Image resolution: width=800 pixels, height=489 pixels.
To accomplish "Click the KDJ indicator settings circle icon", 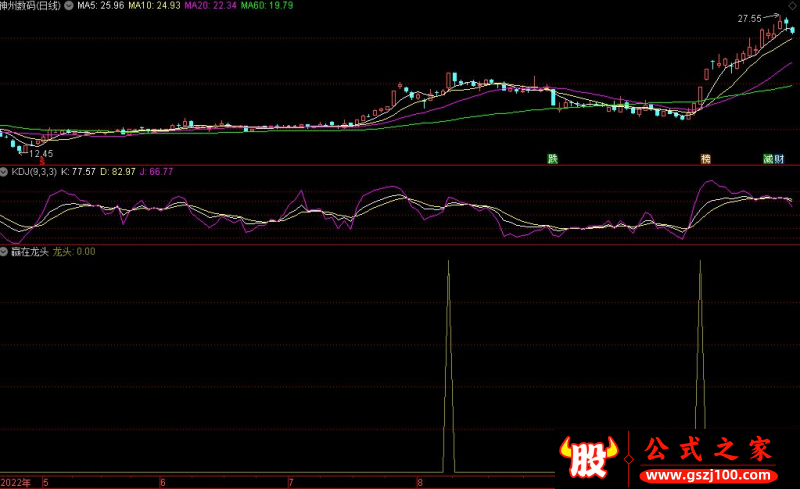I will (x=5, y=172).
